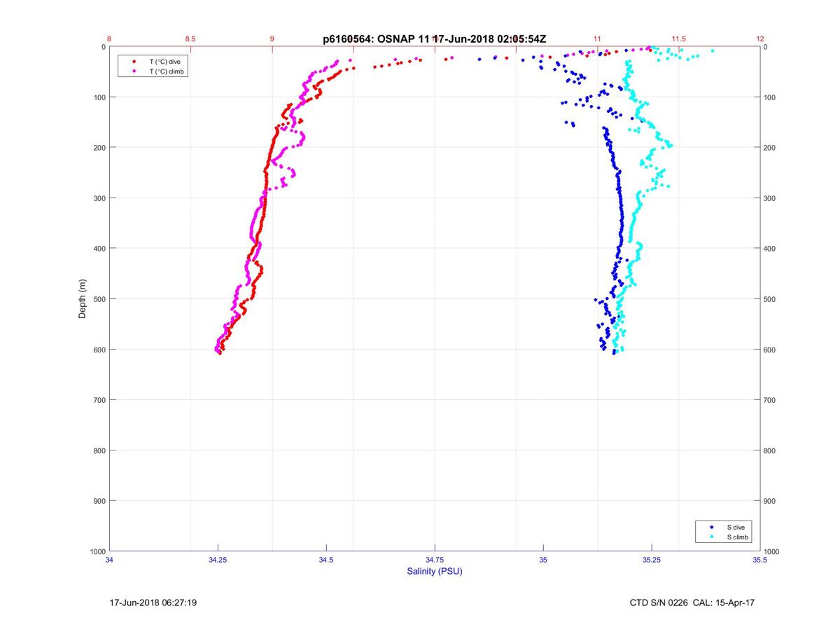Click red temperature tick label 11.5
The image size is (840, 620).
click(678, 39)
